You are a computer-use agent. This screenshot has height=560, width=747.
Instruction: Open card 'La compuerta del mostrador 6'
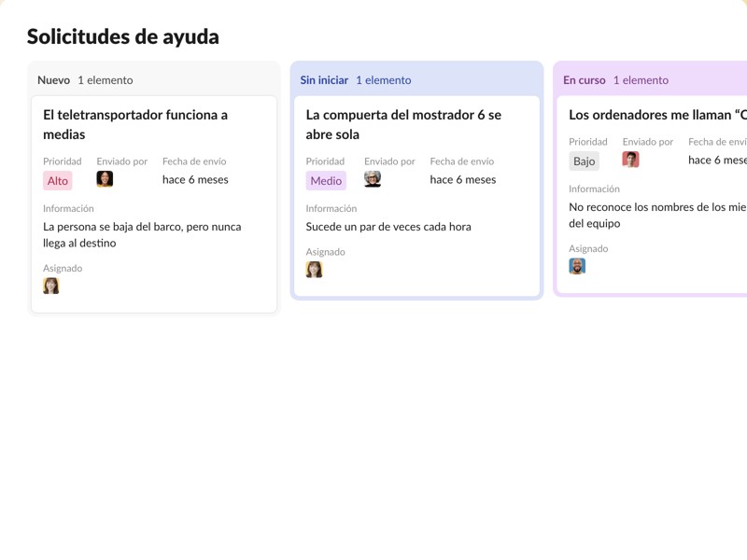403,124
